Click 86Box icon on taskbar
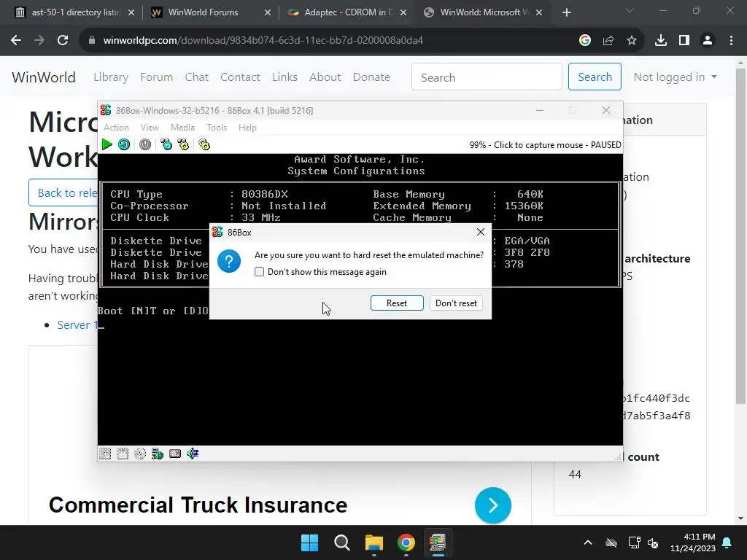Screen dimensions: 747x560 tap(438, 542)
